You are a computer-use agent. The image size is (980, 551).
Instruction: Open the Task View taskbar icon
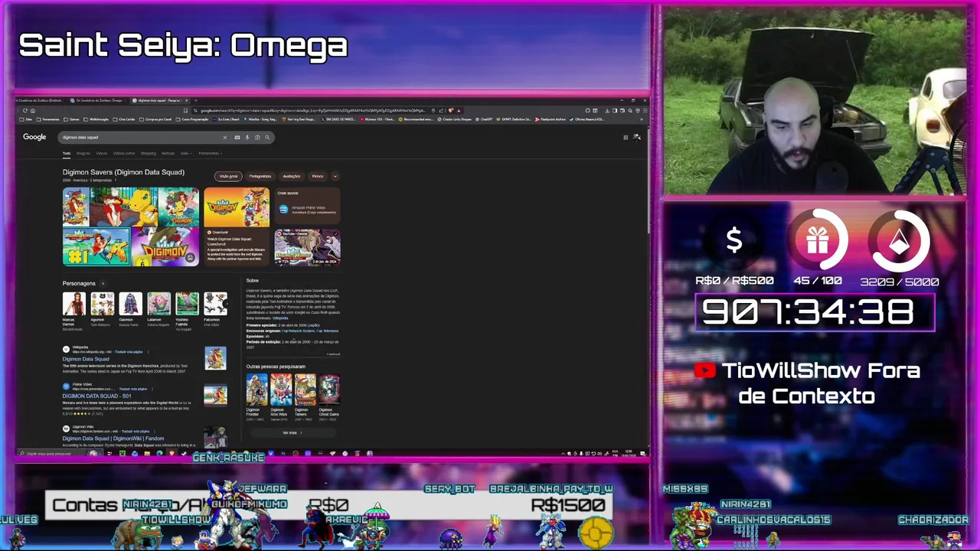pos(109,453)
